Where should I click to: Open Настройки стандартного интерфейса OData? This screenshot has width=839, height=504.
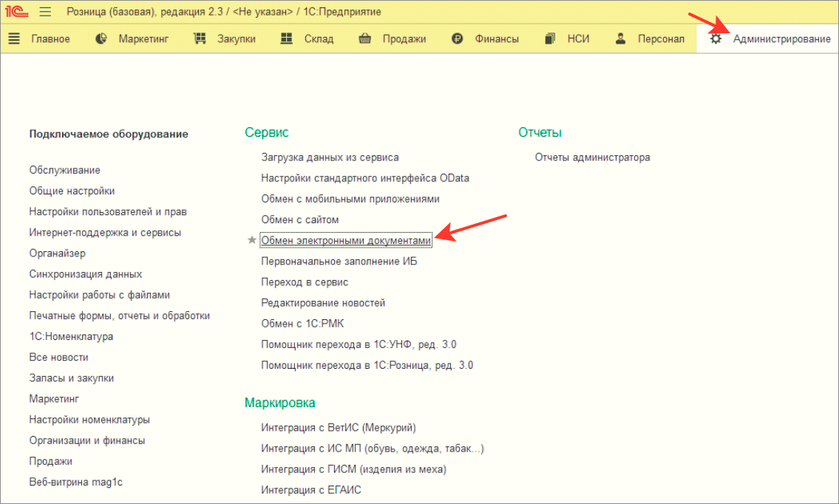pyautogui.click(x=365, y=178)
